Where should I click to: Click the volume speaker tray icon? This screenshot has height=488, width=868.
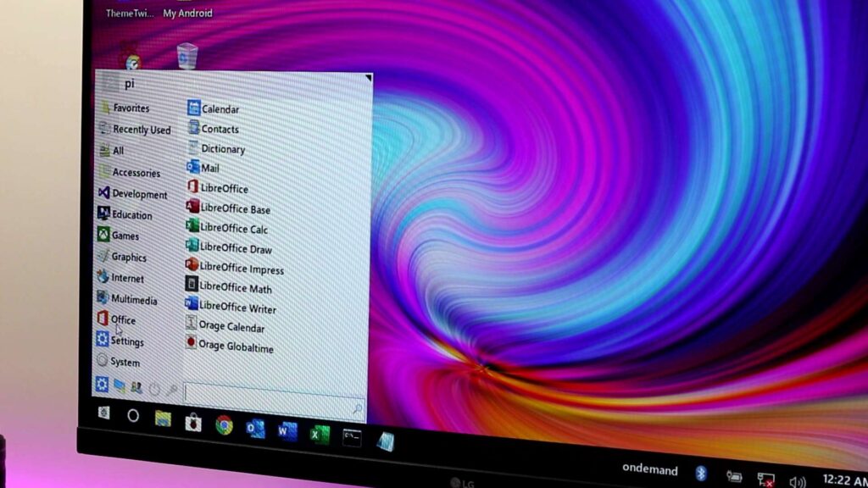798,482
